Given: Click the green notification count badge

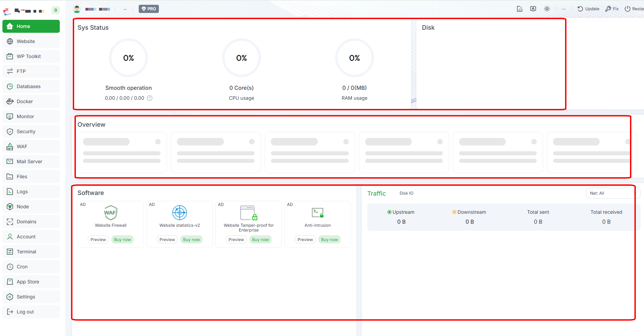Looking at the screenshot, I should 56,10.
